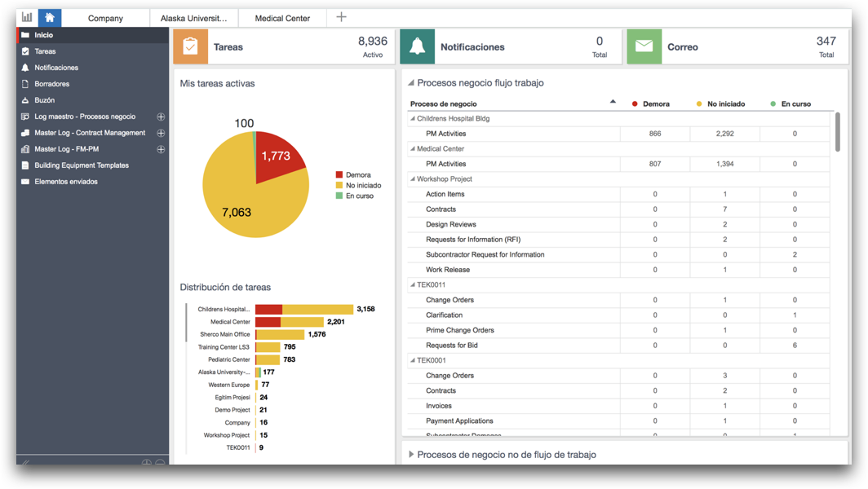Go to the home icon tab
The image size is (868, 489).
click(50, 17)
